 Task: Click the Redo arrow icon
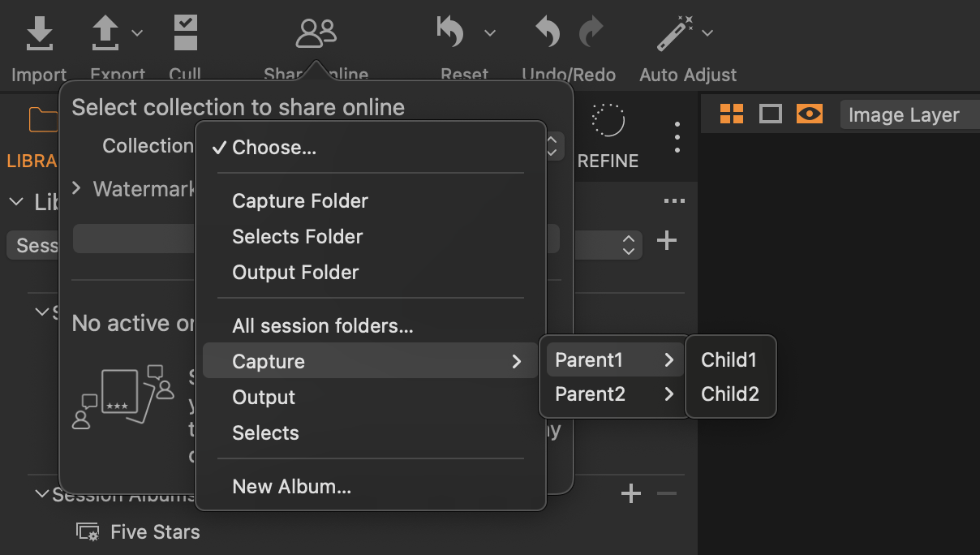tap(591, 34)
